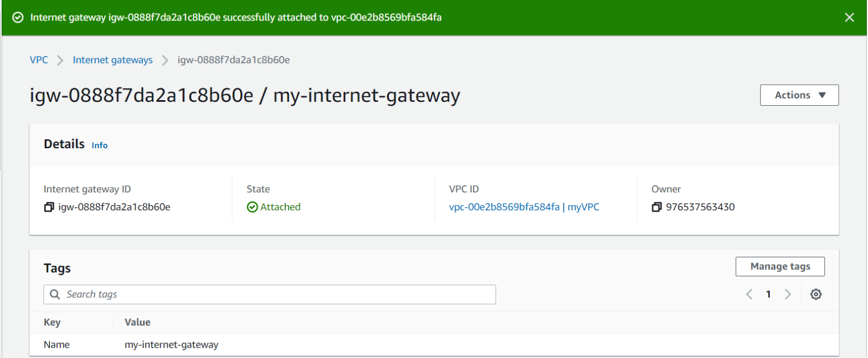Open the Actions dropdown menu
The height and width of the screenshot is (358, 868).
(799, 95)
